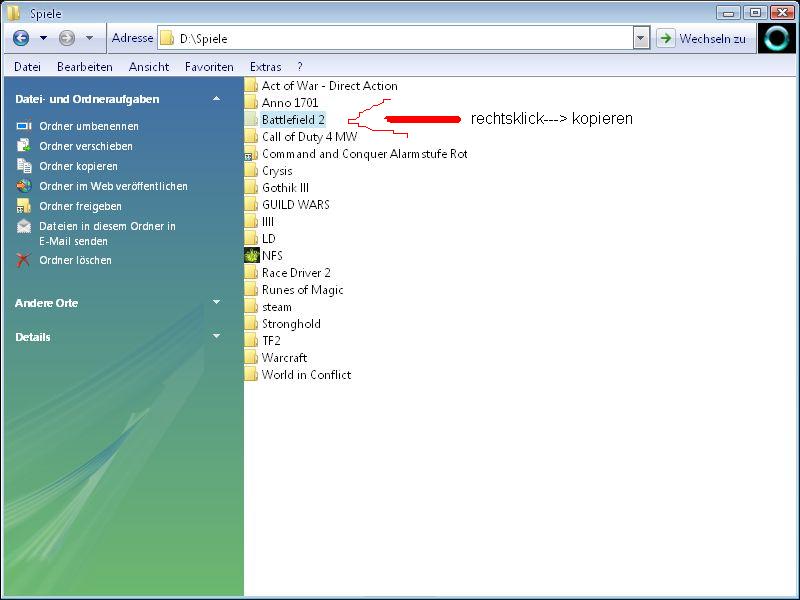Select the Crysis folder icon
The image size is (800, 600).
pyautogui.click(x=251, y=170)
